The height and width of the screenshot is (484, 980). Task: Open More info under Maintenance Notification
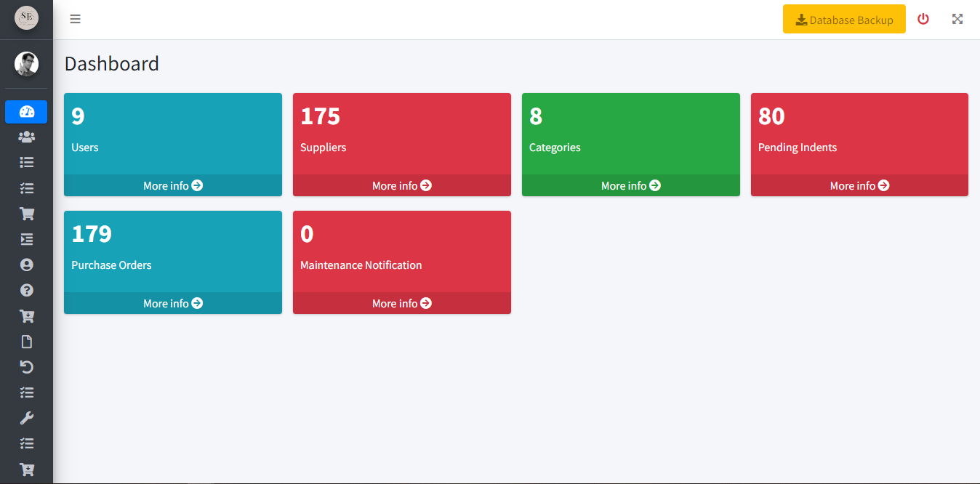[x=402, y=303]
